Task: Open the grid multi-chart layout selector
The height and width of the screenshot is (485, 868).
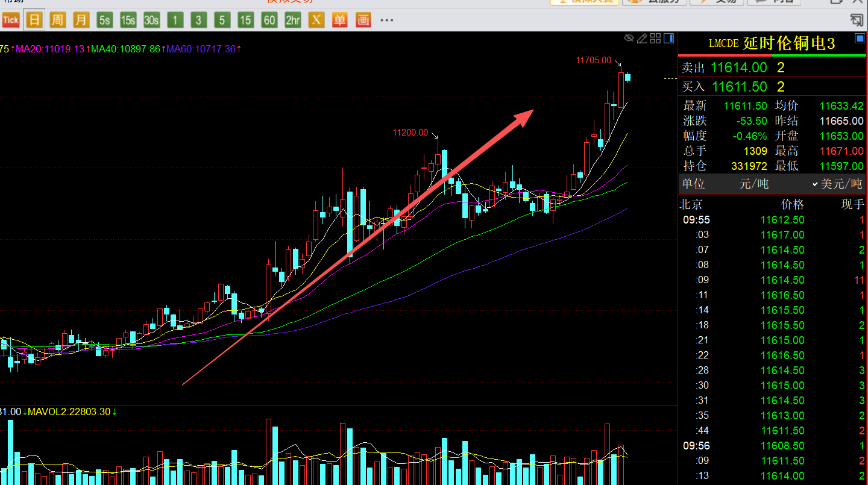Action: click(x=655, y=39)
